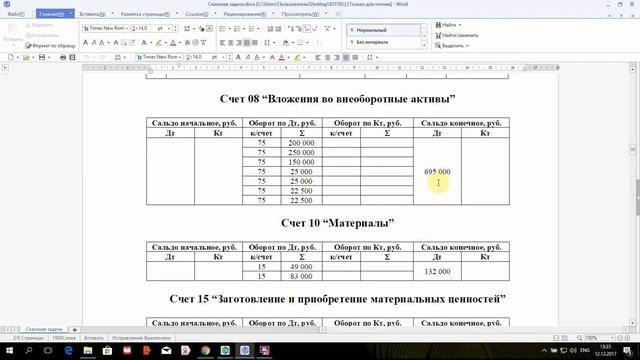Switch to the 'Просмотреть' tab
This screenshot has height=360, width=640.
(x=300, y=14)
